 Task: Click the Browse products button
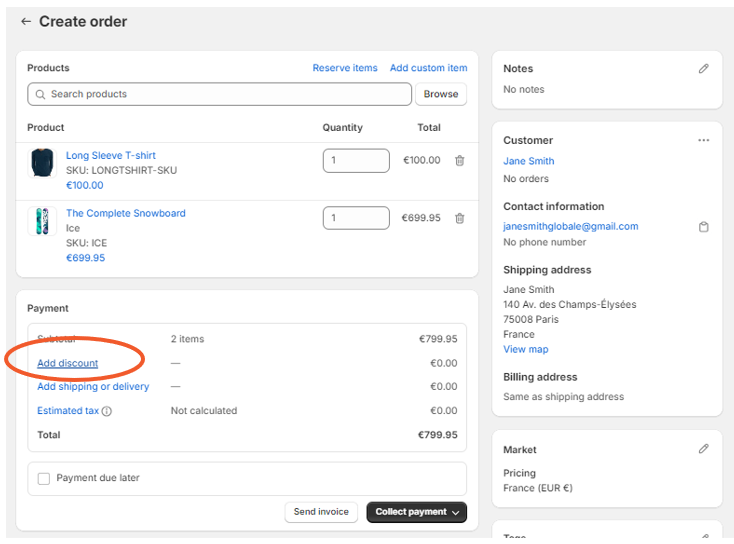click(440, 94)
